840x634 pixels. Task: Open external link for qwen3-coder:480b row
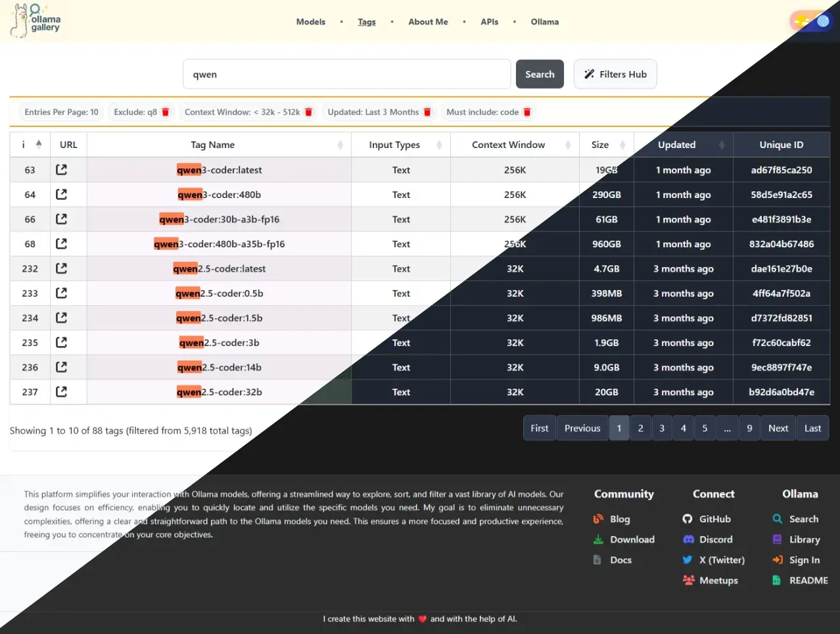coord(61,194)
